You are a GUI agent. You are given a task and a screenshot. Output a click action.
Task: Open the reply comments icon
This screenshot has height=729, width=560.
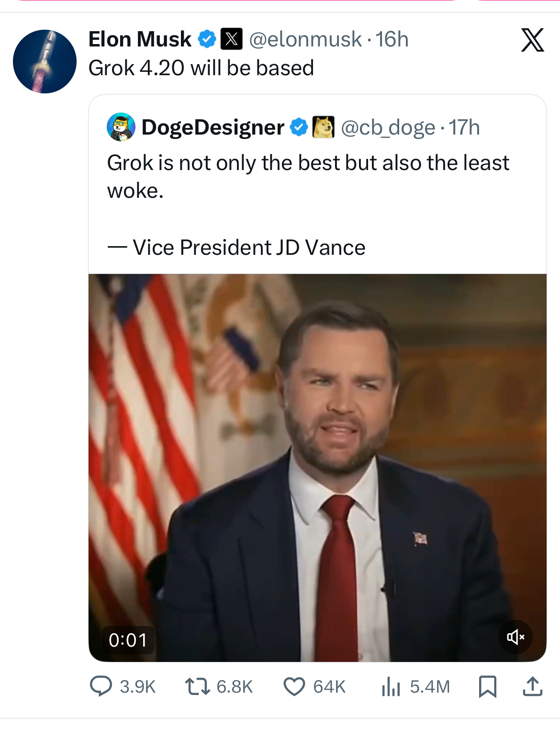tap(101, 686)
